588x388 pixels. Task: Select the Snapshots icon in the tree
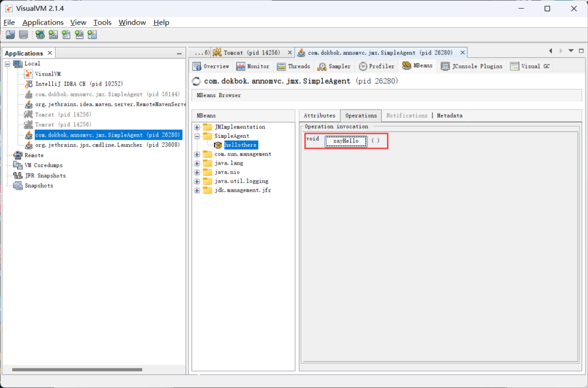[18, 185]
